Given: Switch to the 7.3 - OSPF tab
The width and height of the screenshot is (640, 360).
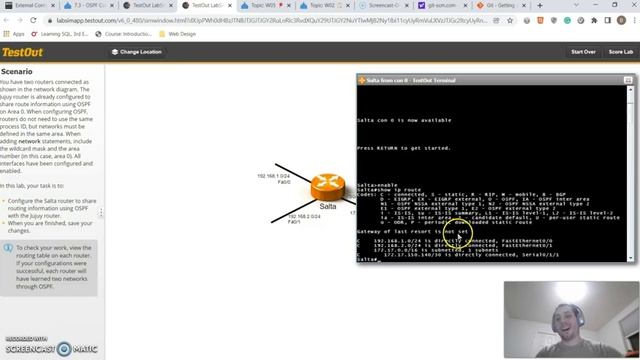Looking at the screenshot, I should [x=89, y=6].
